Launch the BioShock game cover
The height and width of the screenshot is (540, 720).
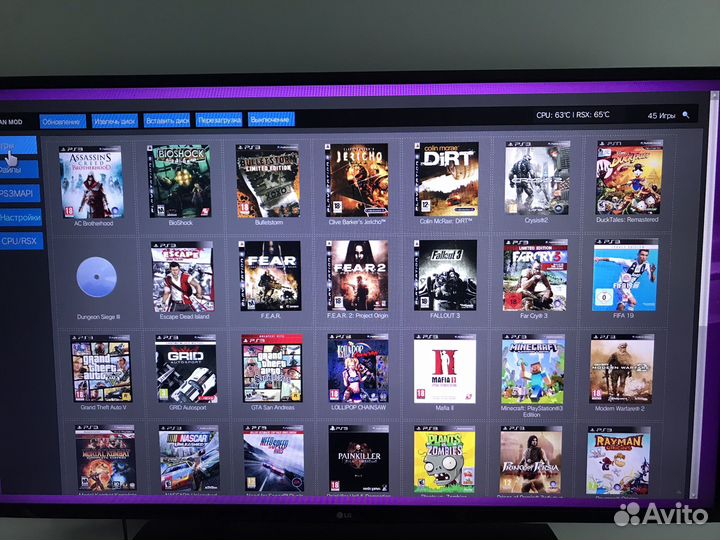pyautogui.click(x=179, y=181)
